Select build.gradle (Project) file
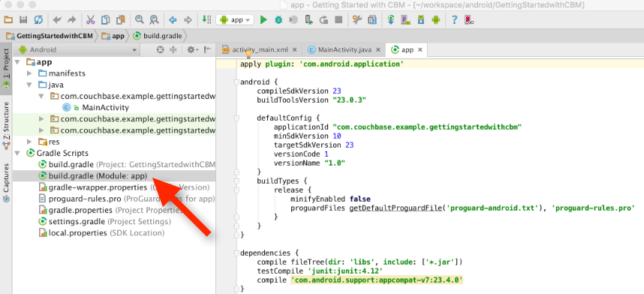This screenshot has height=294, width=644. click(127, 165)
